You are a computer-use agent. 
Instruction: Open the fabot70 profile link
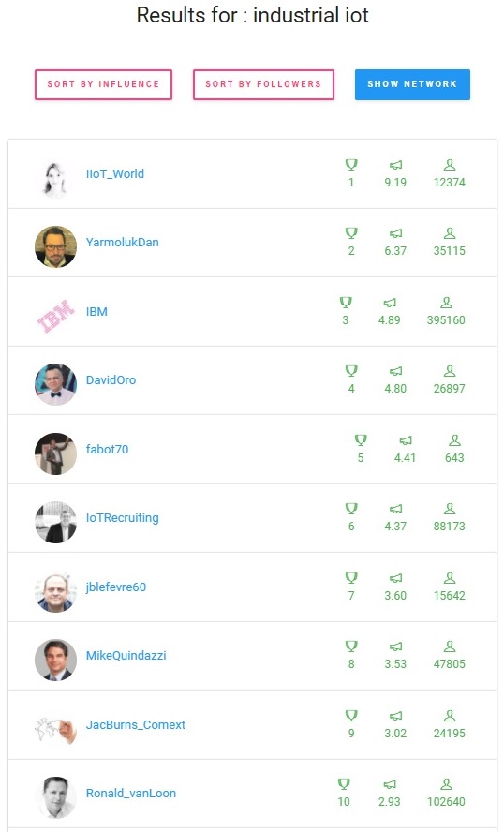[107, 449]
